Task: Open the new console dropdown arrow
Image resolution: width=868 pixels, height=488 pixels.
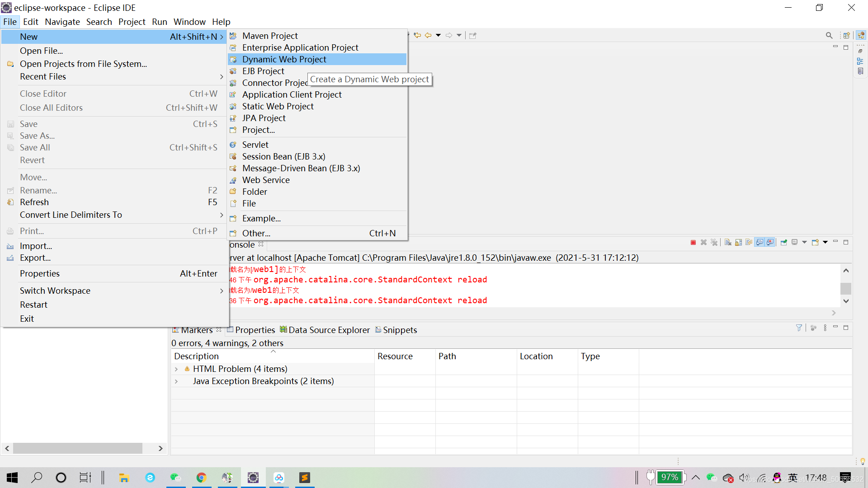Action: 826,243
